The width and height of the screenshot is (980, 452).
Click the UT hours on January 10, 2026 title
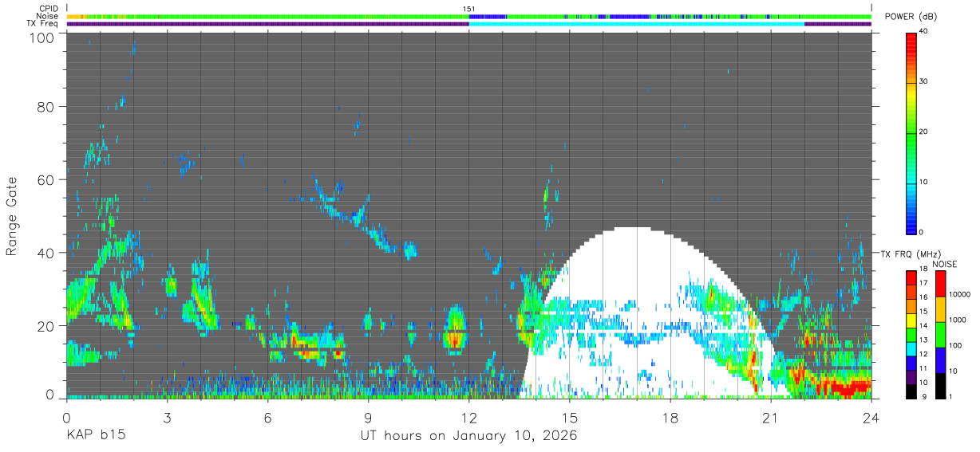click(x=468, y=437)
